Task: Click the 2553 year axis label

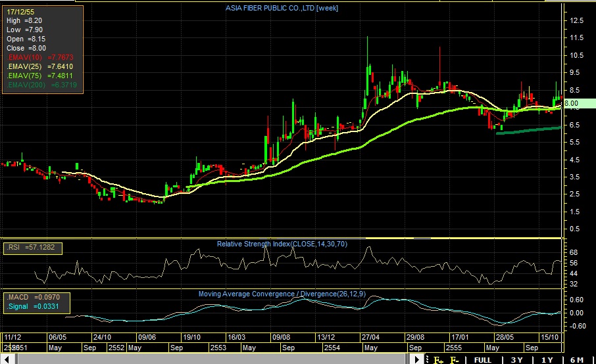Action: [x=218, y=348]
